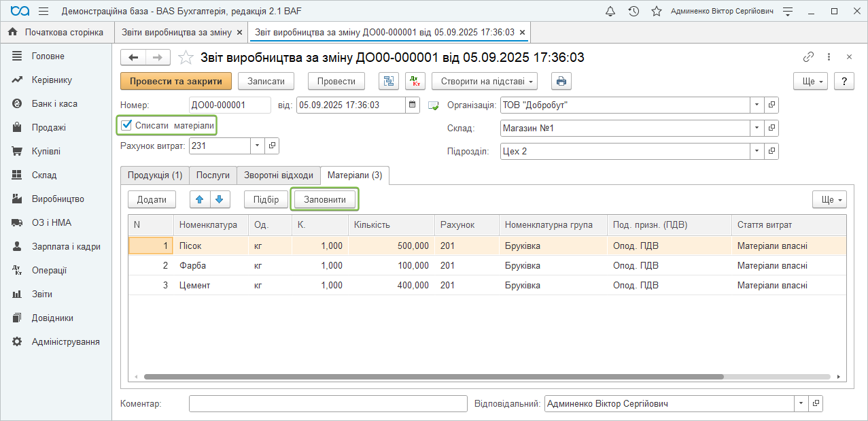868x421 pixels.
Task: Open notifications bell icon
Action: (610, 12)
